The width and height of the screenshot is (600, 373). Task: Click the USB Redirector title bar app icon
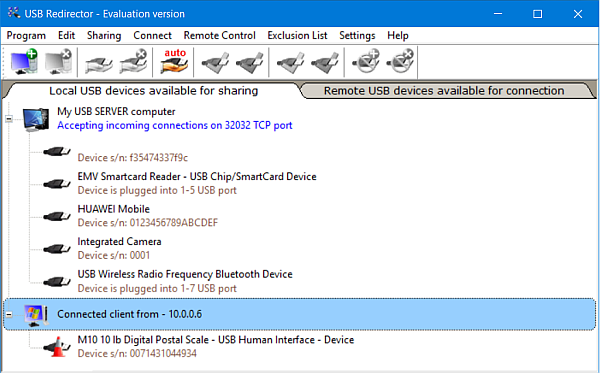click(14, 13)
